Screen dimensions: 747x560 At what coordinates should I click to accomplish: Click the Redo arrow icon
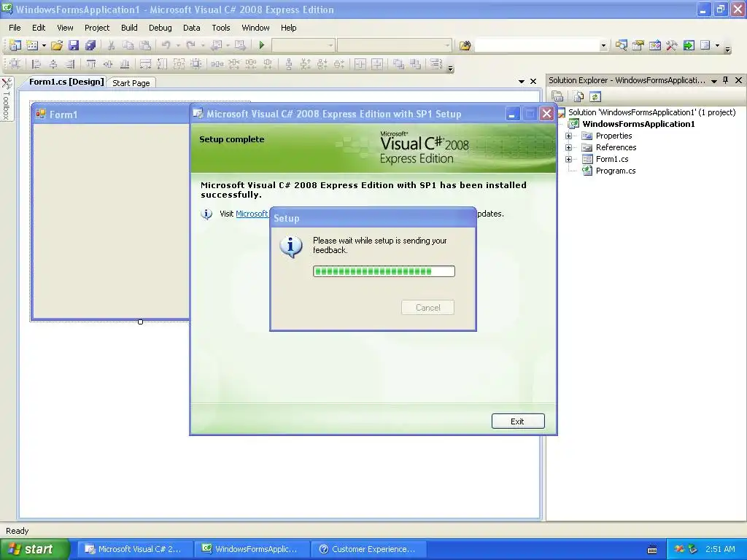pyautogui.click(x=190, y=45)
